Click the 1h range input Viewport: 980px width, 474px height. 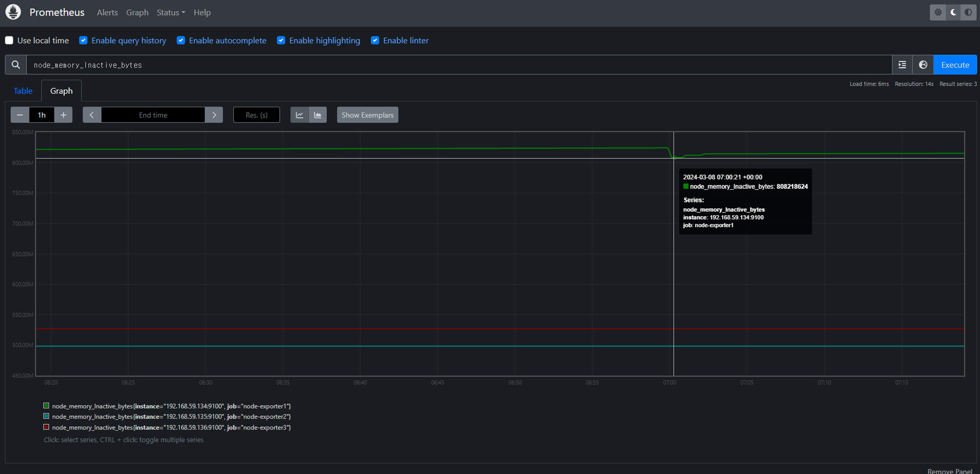(42, 115)
